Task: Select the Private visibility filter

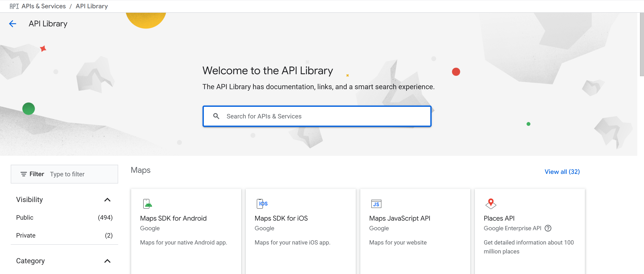Action: tap(26, 235)
